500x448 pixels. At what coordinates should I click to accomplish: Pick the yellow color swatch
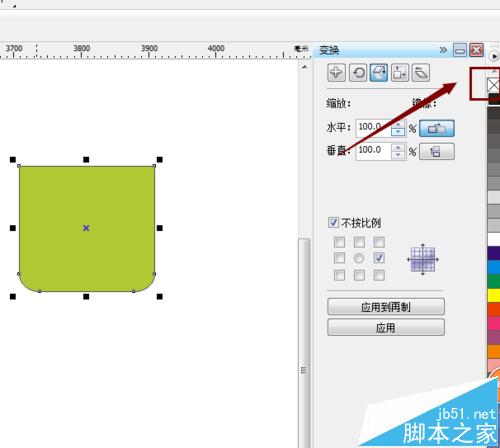point(494,295)
